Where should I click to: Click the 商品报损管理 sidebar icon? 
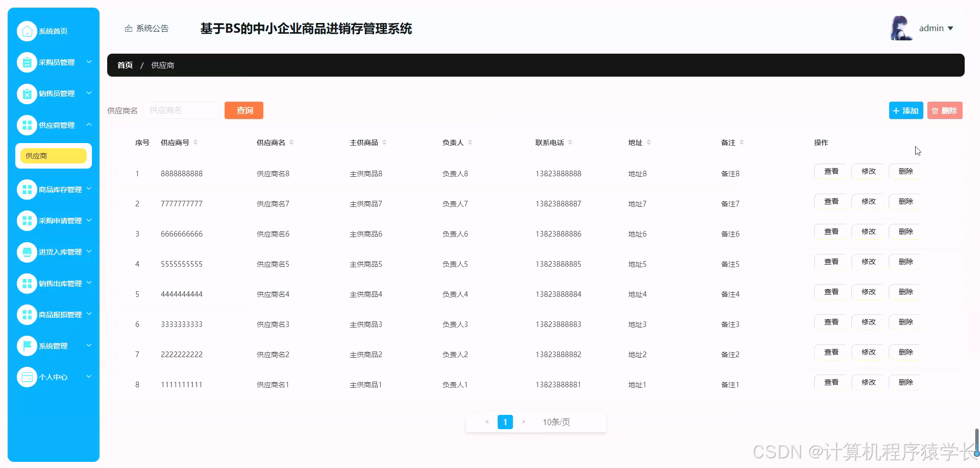point(27,314)
